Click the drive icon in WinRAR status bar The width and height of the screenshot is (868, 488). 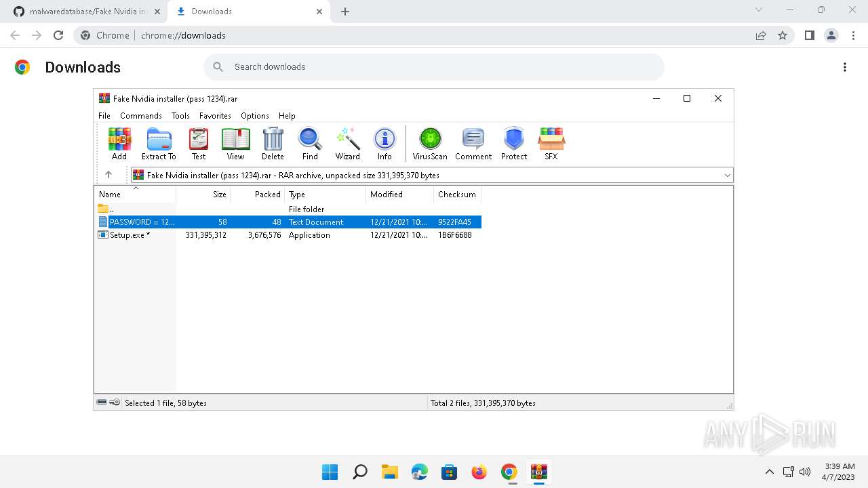102,403
